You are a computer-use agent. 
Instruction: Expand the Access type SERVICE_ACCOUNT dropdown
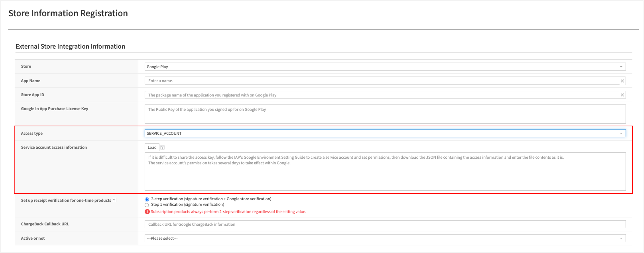385,133
